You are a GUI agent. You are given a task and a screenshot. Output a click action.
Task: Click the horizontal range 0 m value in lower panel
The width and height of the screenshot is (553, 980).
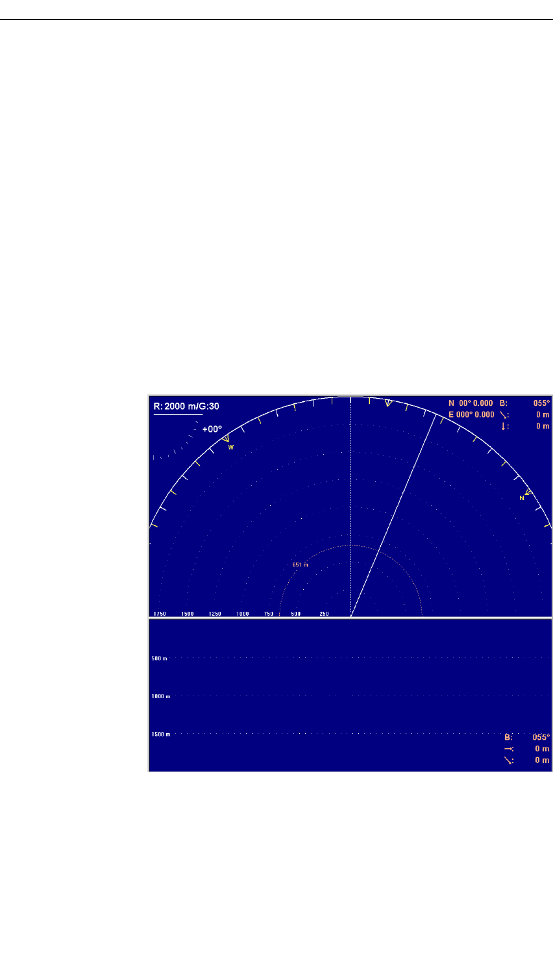[x=543, y=749]
